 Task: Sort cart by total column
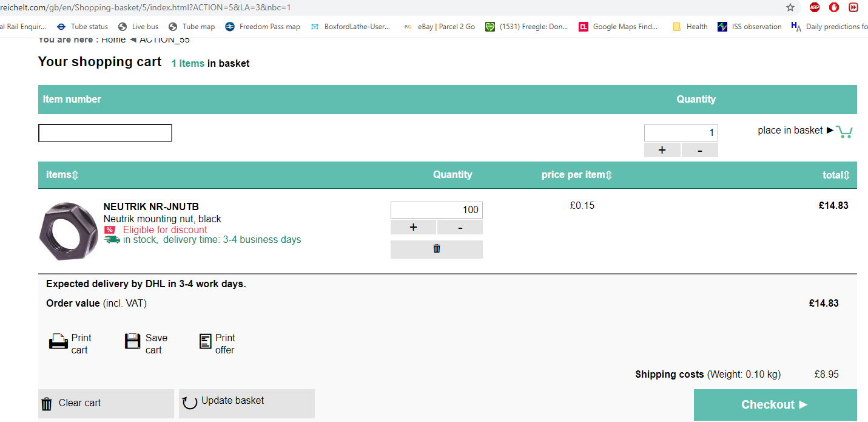pos(836,175)
